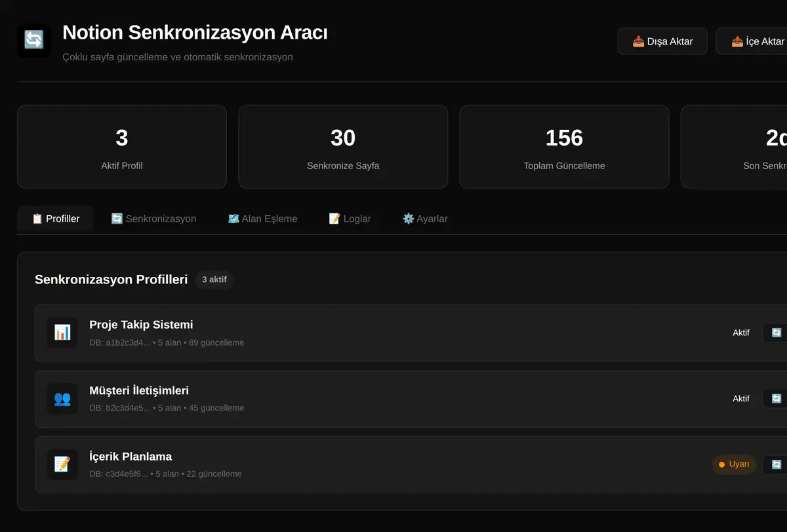Viewport: 787px width, 532px height.
Task: Select the Proje Takip Sistemi title
Action: [x=141, y=325]
